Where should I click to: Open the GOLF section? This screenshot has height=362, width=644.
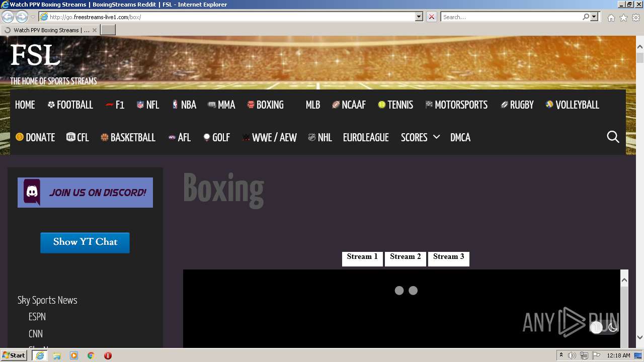[216, 137]
